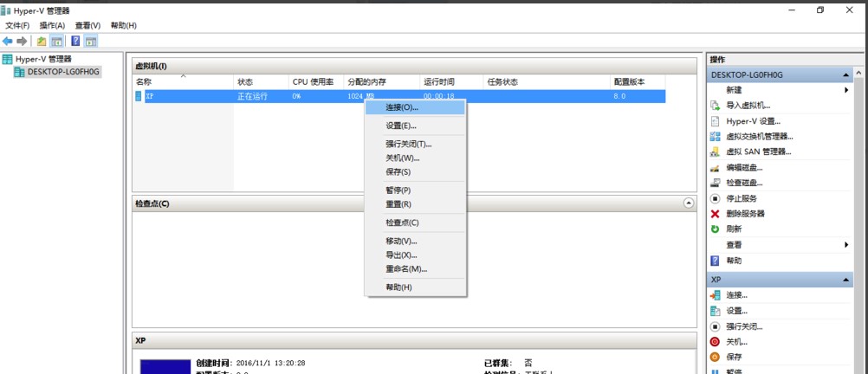
Task: Click 刷新 green refresh action
Action: point(716,229)
